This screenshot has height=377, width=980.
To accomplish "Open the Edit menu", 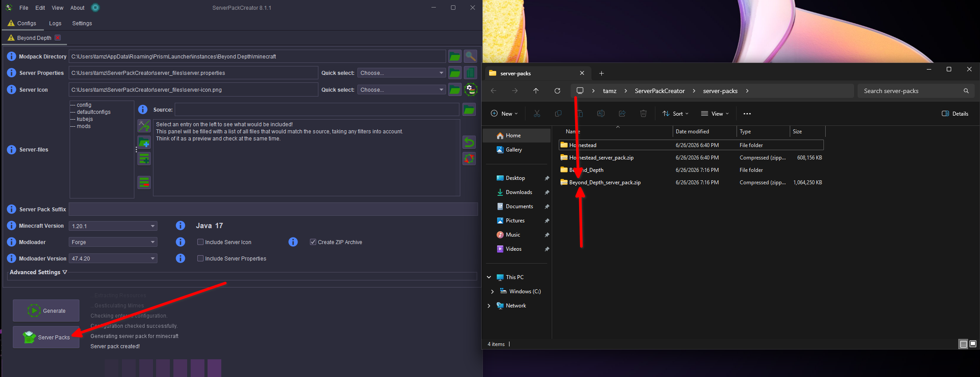I will tap(40, 8).
